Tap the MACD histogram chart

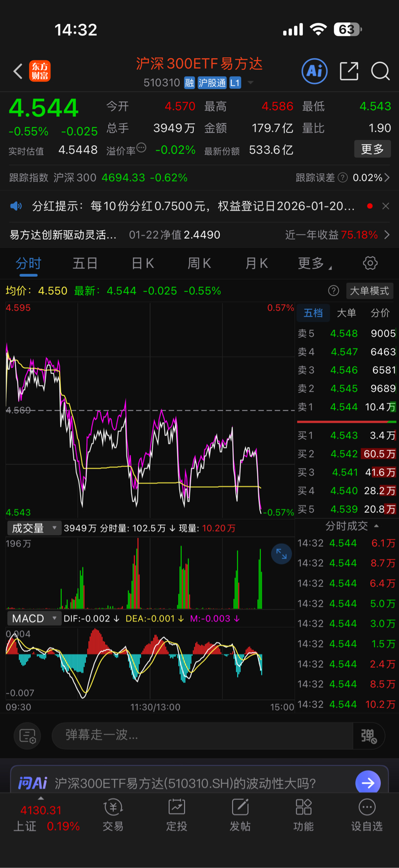150,664
